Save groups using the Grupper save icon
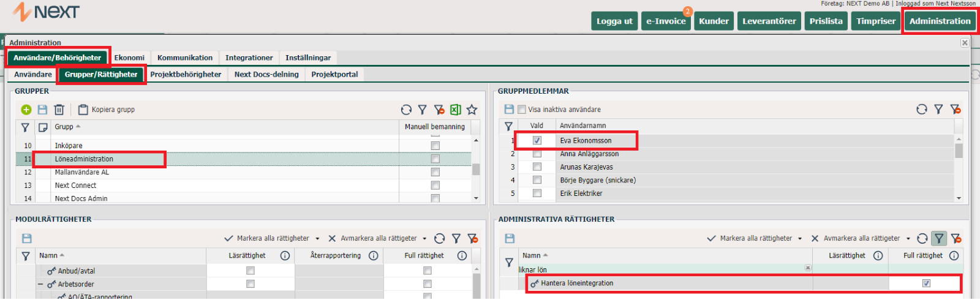980x300 pixels. click(42, 110)
